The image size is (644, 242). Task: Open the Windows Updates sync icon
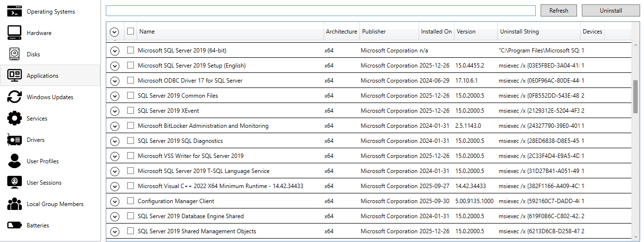point(15,97)
